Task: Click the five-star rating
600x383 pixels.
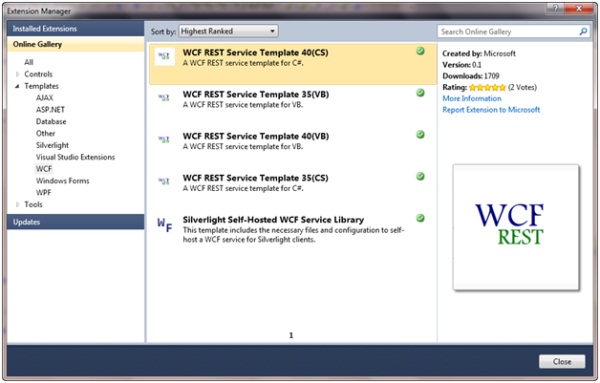Action: (488, 88)
